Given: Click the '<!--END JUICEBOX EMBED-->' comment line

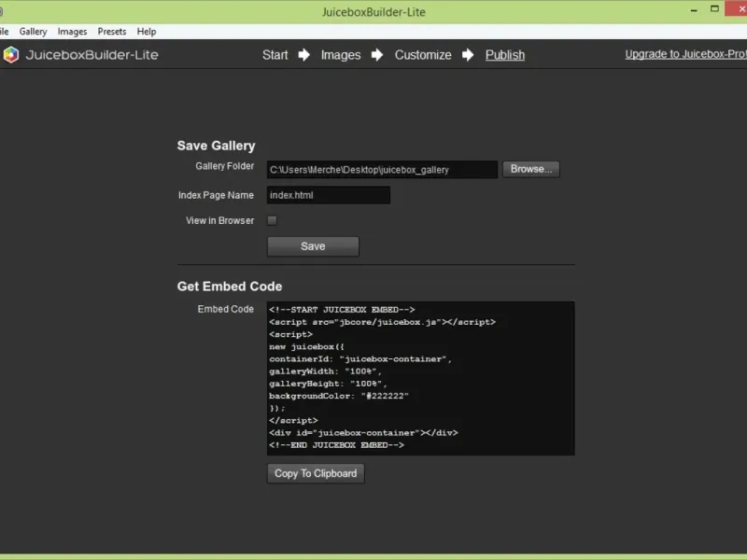Looking at the screenshot, I should (x=336, y=445).
